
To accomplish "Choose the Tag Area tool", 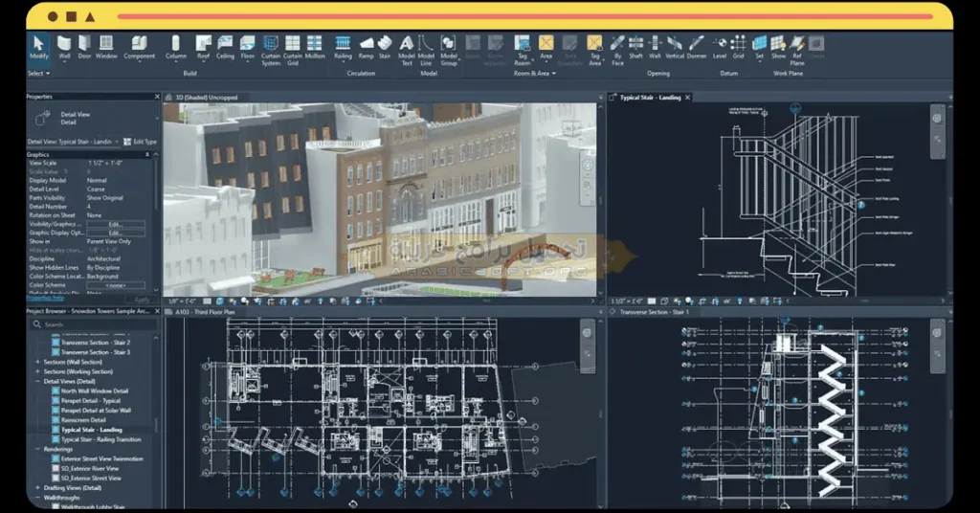I will coord(594,51).
